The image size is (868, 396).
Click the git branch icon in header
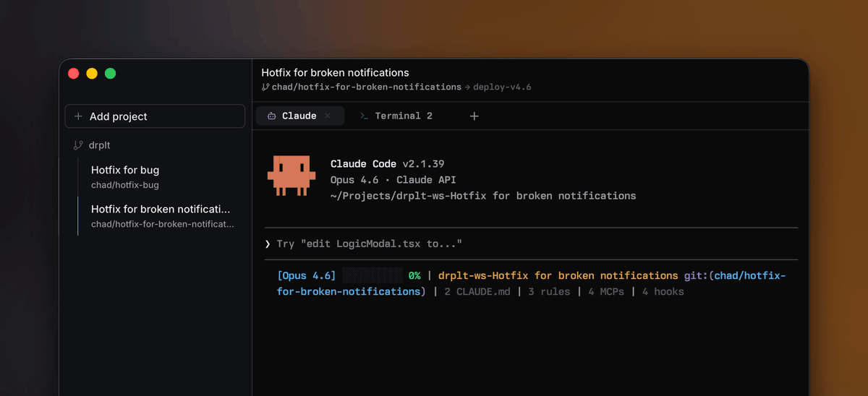pos(265,87)
